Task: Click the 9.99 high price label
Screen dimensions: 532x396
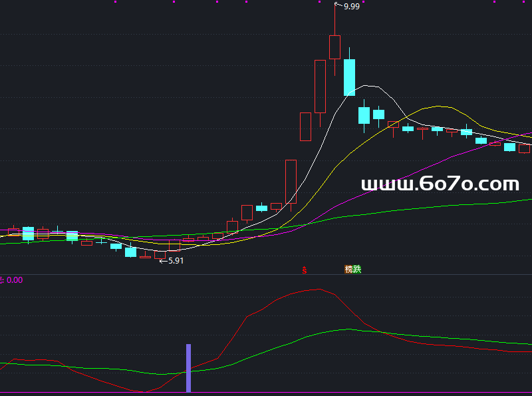Action: [x=351, y=7]
